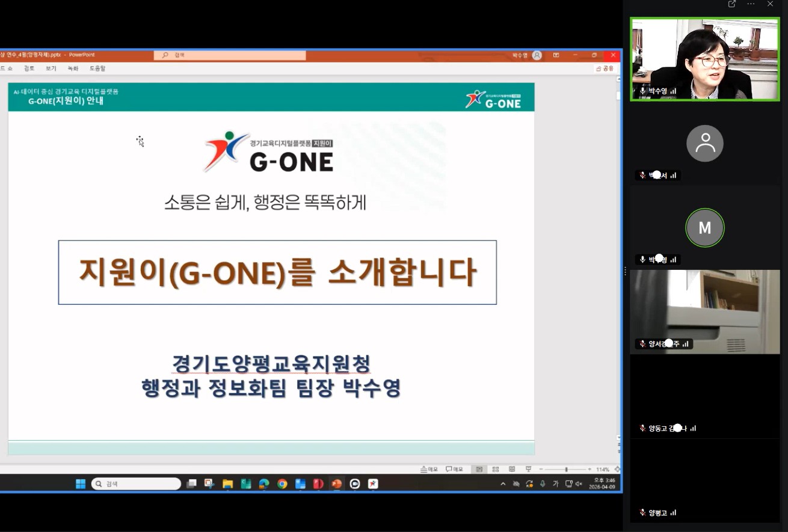Open the 녹화 ribbon tab

point(73,69)
